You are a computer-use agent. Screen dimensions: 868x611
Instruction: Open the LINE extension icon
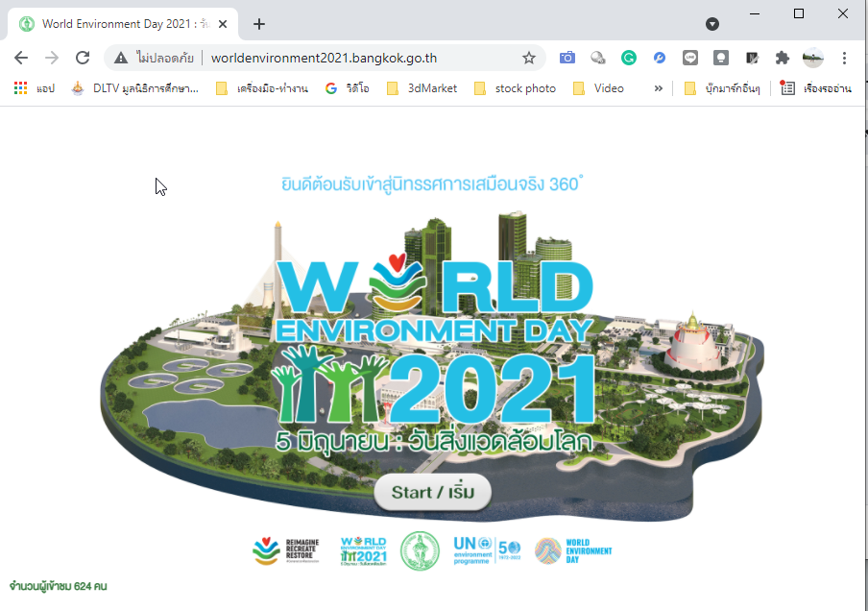tap(690, 58)
